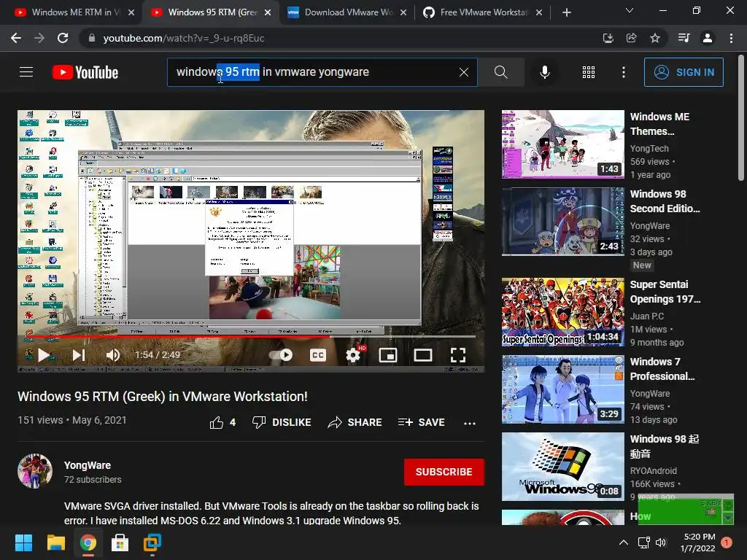Share this page icon in address bar
Viewport: 747px width, 560px height.
(x=631, y=38)
